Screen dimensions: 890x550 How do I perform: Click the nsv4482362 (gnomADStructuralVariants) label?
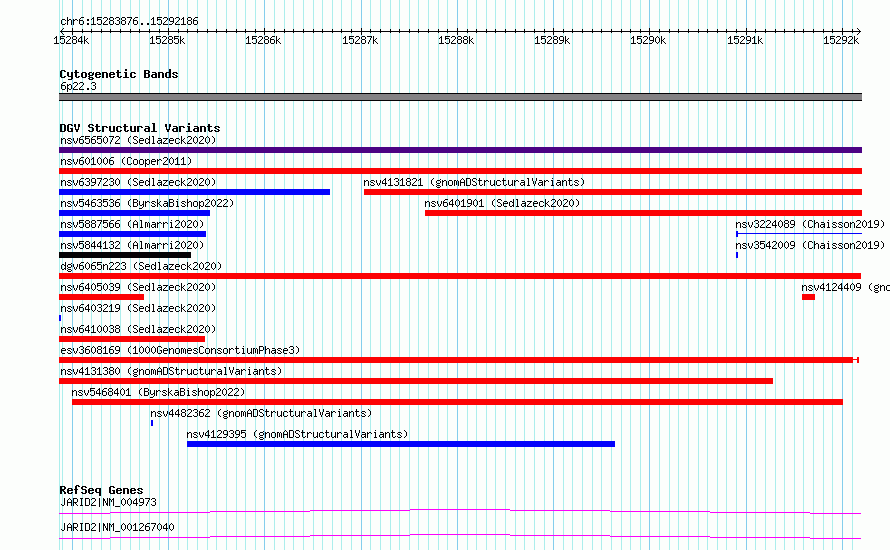tap(261, 413)
